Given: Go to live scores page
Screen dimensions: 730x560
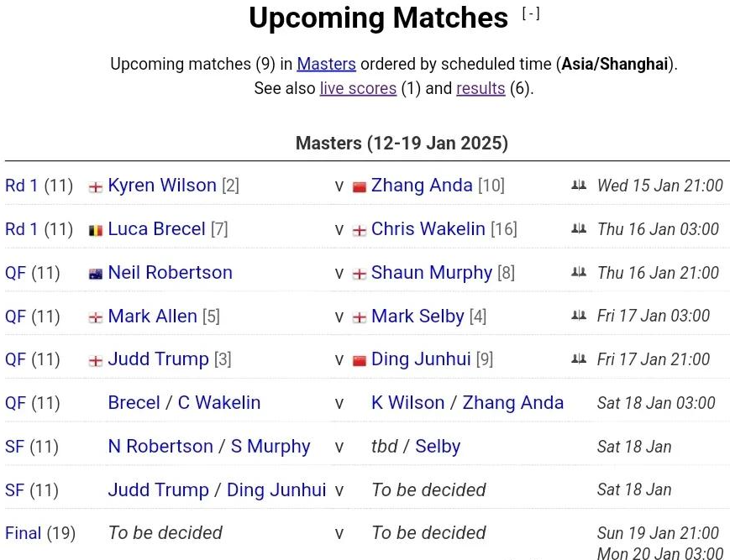Looking at the screenshot, I should point(358,88).
